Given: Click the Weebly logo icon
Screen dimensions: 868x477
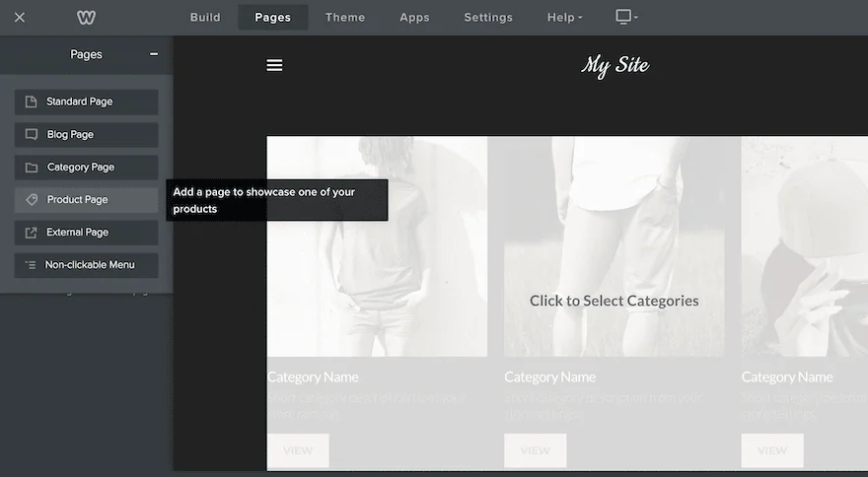Looking at the screenshot, I should coord(86,18).
